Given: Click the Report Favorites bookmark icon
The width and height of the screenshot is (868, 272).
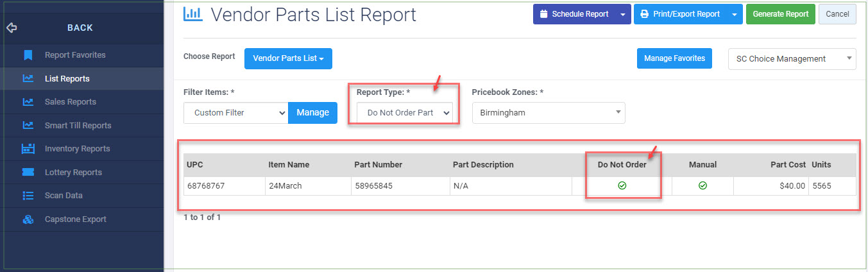Looking at the screenshot, I should click(28, 55).
